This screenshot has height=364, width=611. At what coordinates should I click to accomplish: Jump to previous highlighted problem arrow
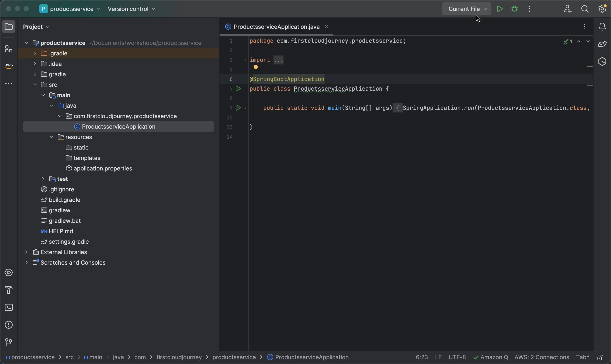point(579,41)
